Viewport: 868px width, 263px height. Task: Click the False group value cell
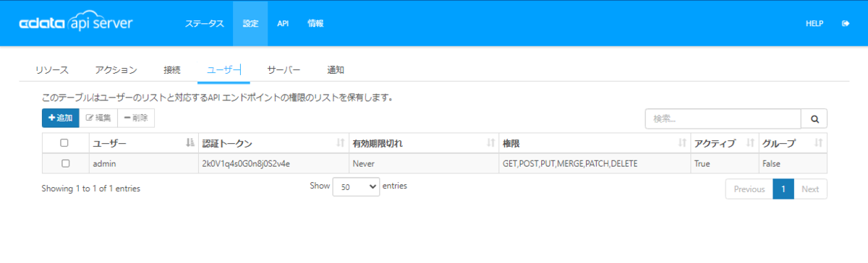792,163
